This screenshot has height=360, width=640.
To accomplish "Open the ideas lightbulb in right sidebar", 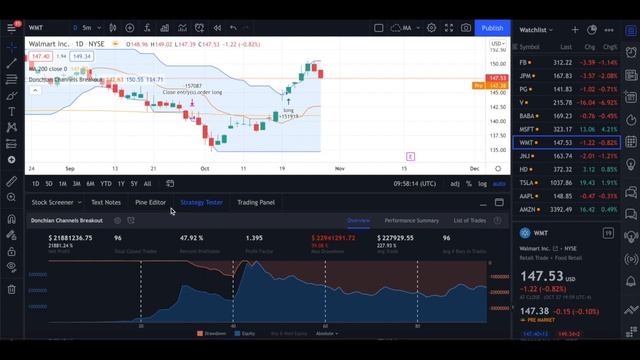I will pos(631,164).
